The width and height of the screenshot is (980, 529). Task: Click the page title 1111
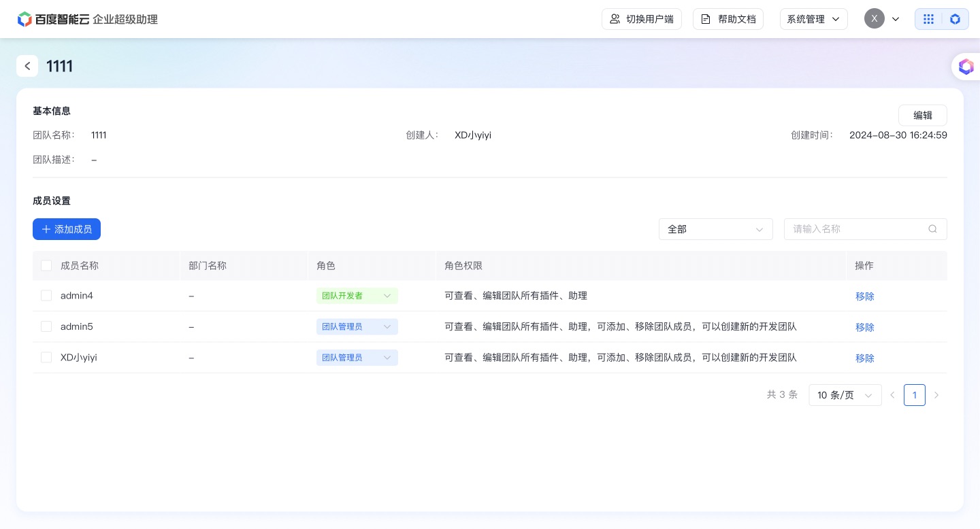point(60,66)
